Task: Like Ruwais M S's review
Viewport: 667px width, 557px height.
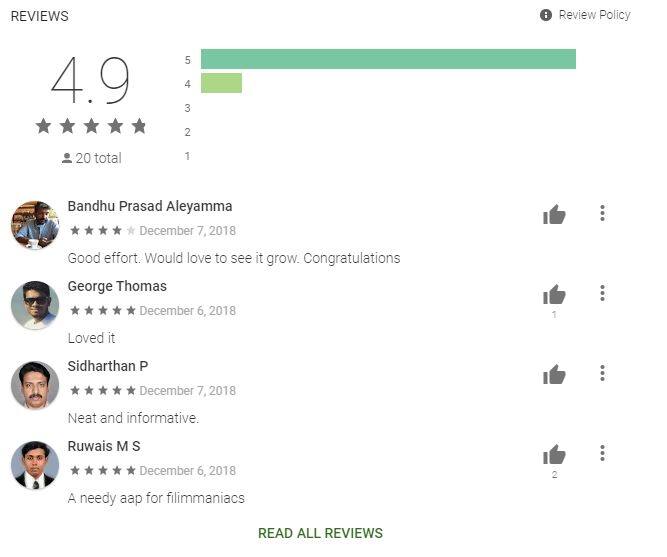Action: 554,454
